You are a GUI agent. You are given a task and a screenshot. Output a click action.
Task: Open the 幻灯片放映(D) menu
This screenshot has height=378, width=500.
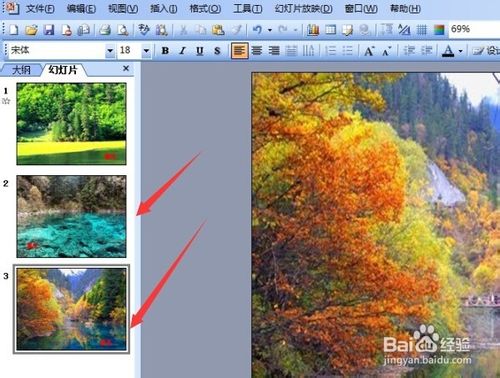[x=303, y=9]
